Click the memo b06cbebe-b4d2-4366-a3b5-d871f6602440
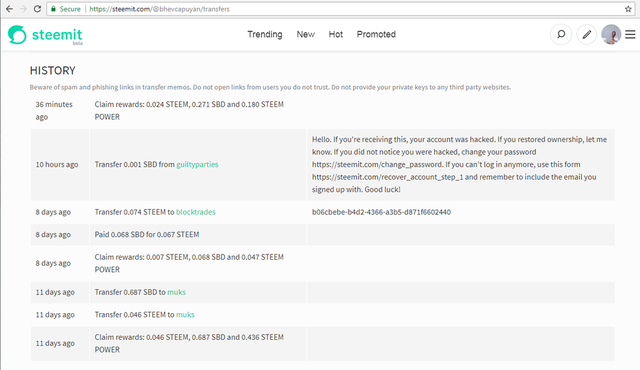 (x=381, y=212)
